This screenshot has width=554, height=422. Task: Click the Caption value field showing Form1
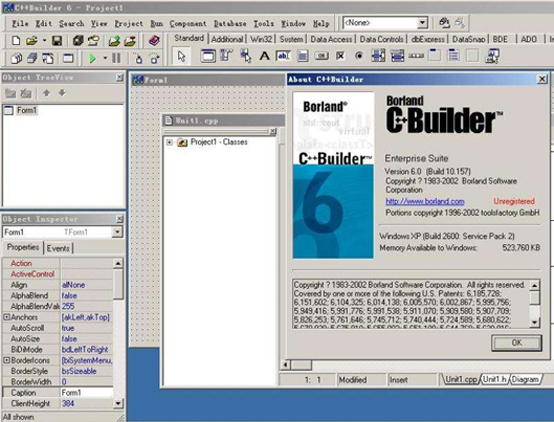(87, 393)
